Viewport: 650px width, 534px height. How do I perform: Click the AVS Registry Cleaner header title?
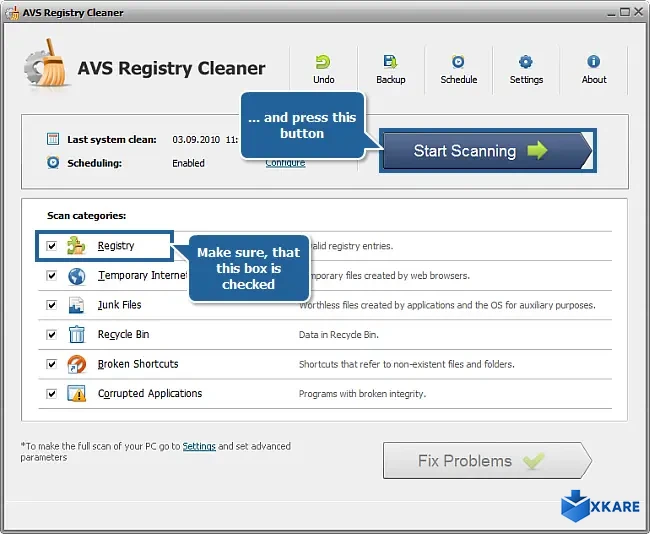(x=171, y=68)
